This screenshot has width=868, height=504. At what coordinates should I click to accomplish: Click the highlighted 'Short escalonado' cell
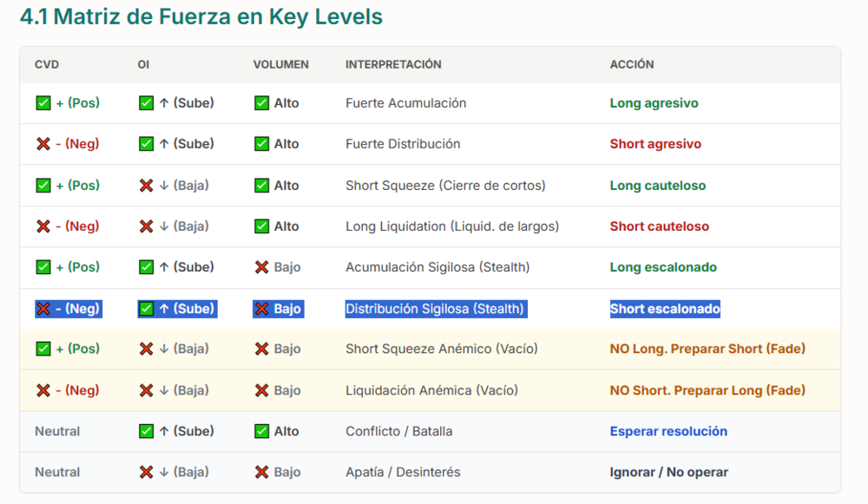[x=665, y=309]
